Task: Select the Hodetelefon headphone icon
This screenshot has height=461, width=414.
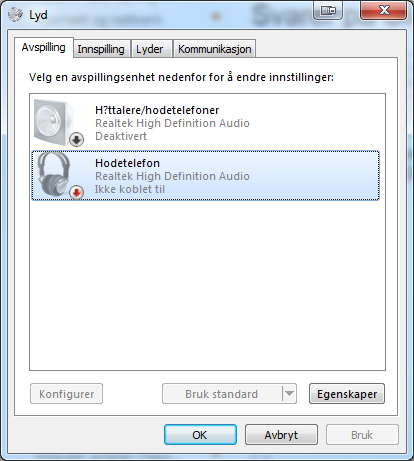Action: click(x=54, y=175)
